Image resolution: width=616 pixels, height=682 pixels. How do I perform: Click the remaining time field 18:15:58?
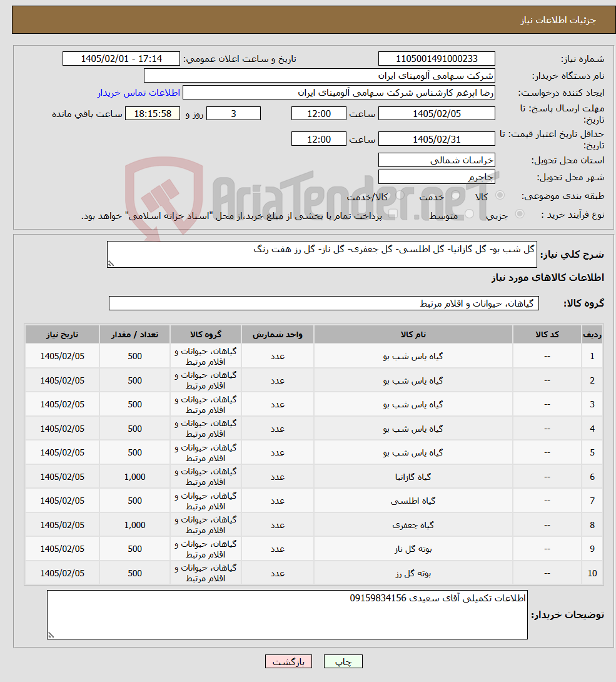tap(153, 113)
